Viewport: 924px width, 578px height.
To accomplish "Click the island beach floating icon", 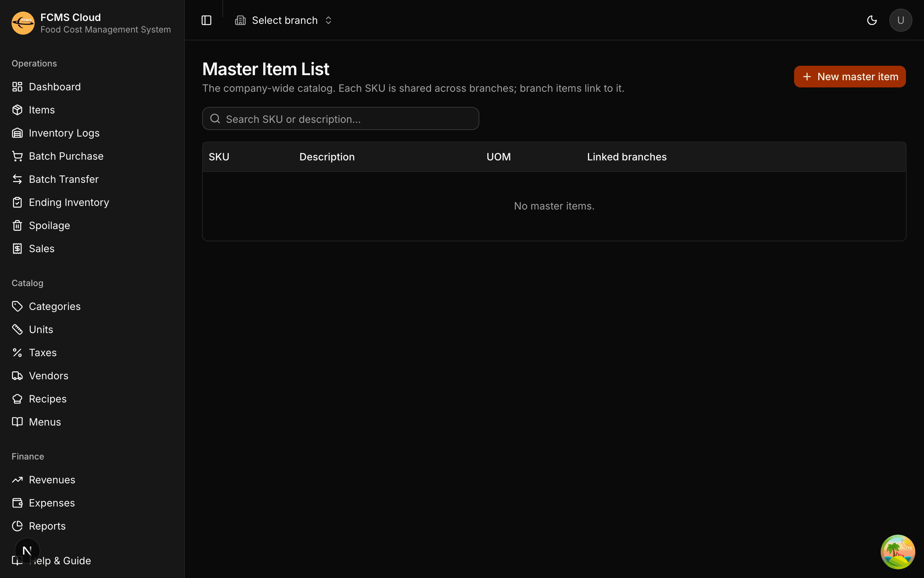I will coord(898,552).
